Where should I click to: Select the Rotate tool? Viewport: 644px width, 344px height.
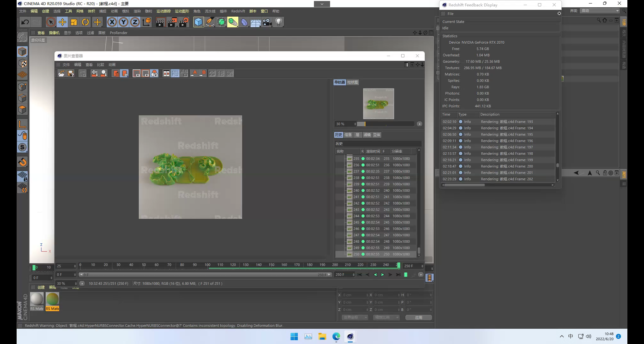[x=85, y=22]
